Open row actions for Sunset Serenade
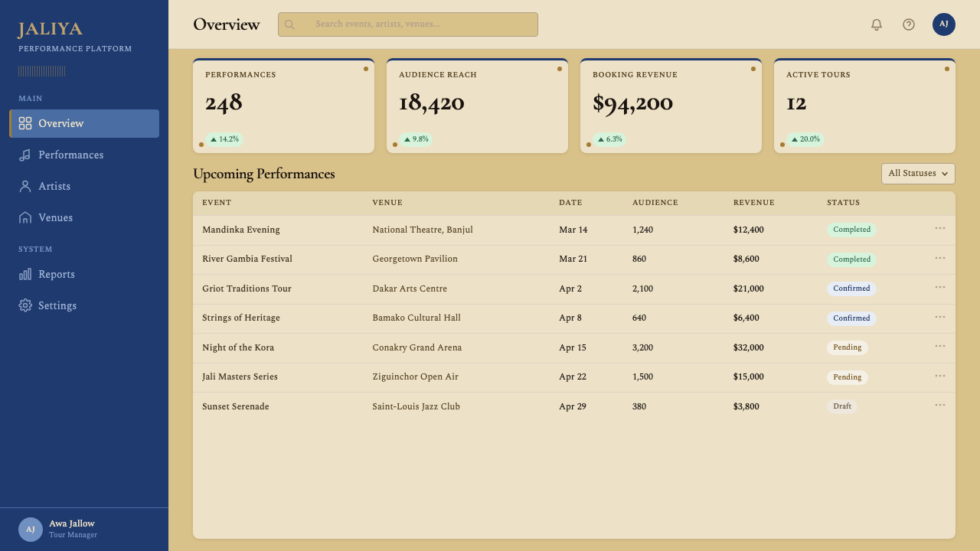The image size is (980, 551). (x=940, y=405)
